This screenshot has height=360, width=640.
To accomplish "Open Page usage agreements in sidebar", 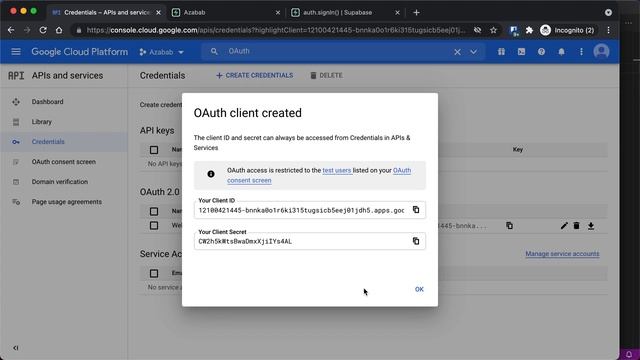I will pyautogui.click(x=67, y=202).
